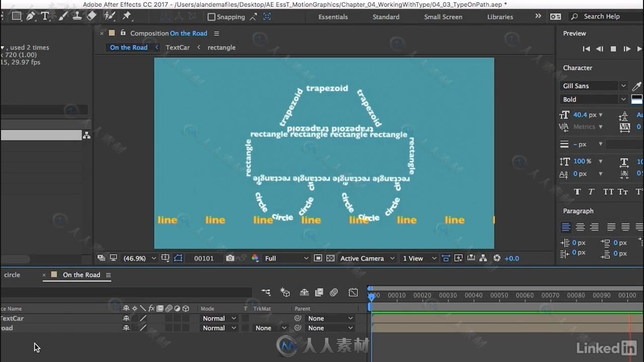
Task: Select the Pen tool
Action: coord(31,16)
